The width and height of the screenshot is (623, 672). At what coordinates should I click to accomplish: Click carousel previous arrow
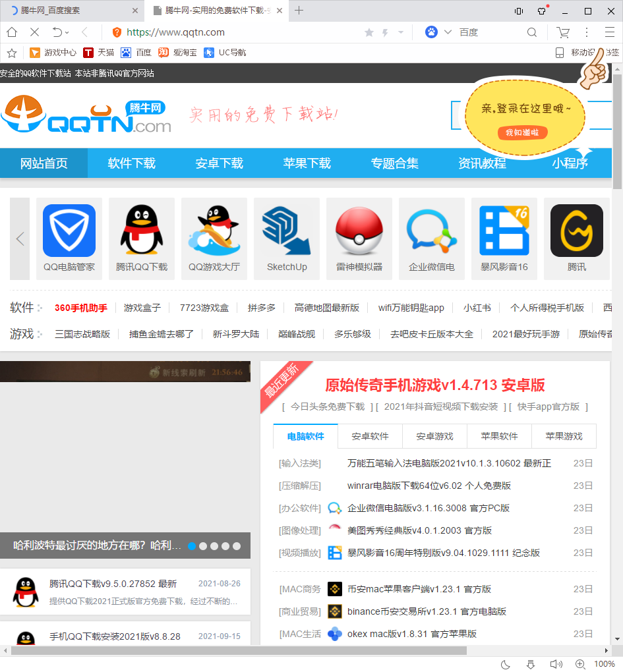coord(20,238)
